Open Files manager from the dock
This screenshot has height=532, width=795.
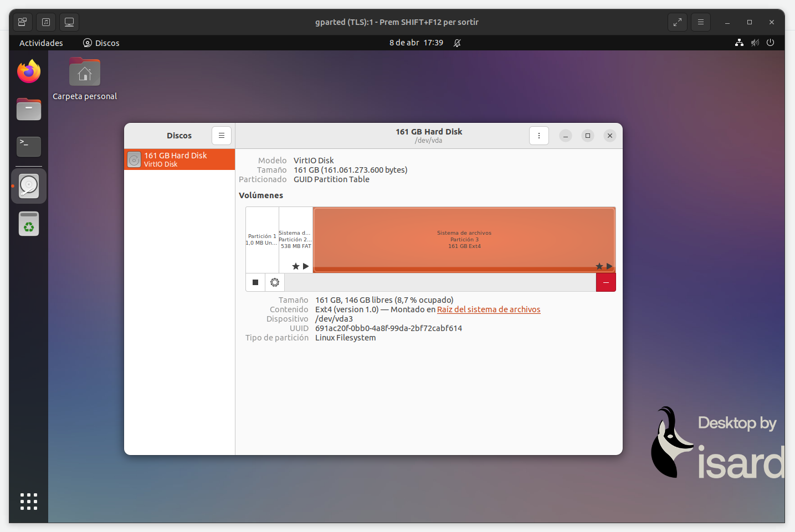[x=29, y=110]
